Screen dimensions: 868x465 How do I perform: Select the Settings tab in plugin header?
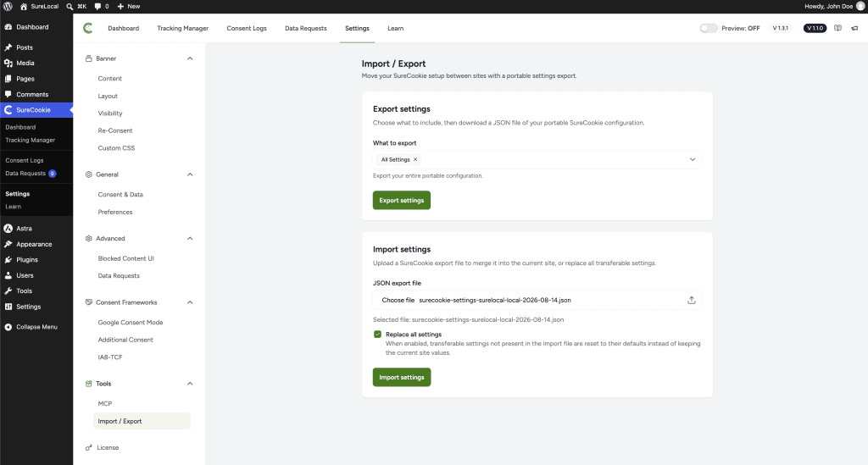(x=357, y=28)
